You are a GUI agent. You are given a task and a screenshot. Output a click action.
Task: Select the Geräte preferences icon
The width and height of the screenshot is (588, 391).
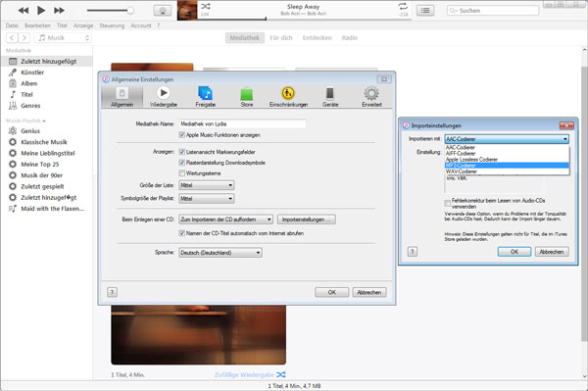pos(330,97)
